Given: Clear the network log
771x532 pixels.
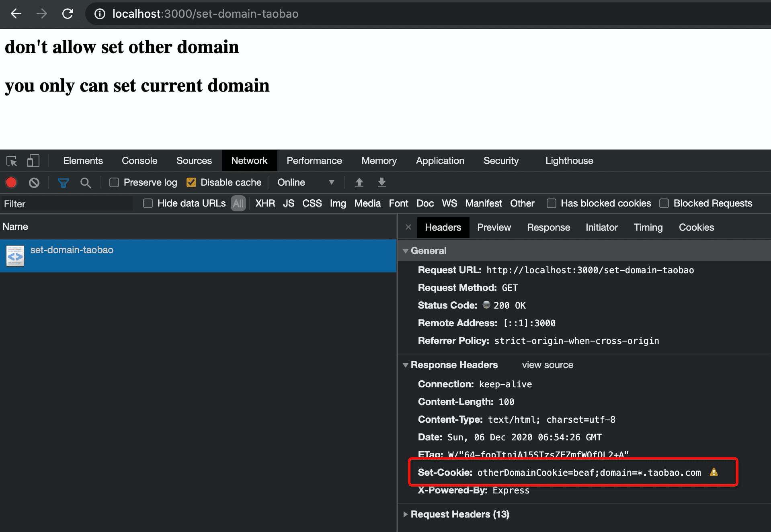Looking at the screenshot, I should 34,183.
